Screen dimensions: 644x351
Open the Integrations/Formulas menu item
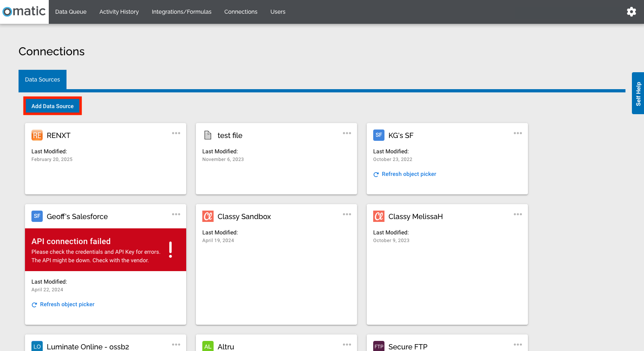[181, 12]
